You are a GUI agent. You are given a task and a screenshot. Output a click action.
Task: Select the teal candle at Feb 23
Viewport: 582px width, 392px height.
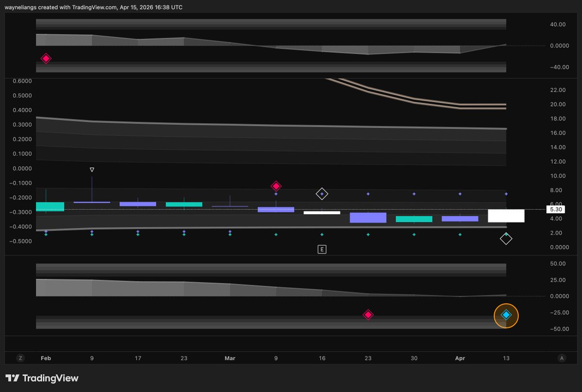(x=184, y=204)
